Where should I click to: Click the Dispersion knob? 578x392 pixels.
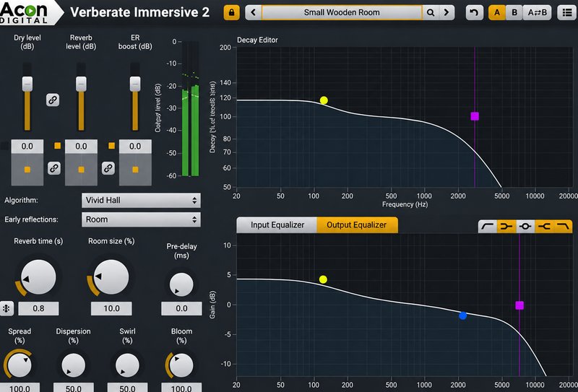74,366
